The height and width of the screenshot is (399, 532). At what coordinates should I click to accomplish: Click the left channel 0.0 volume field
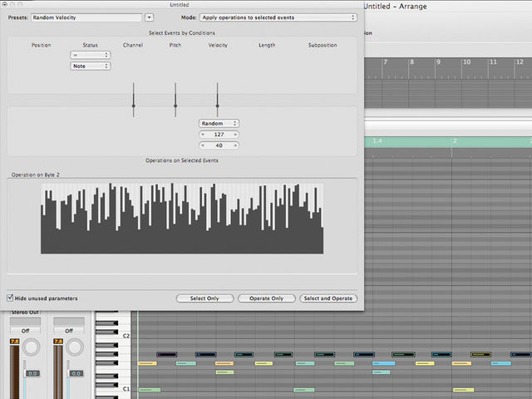32,373
